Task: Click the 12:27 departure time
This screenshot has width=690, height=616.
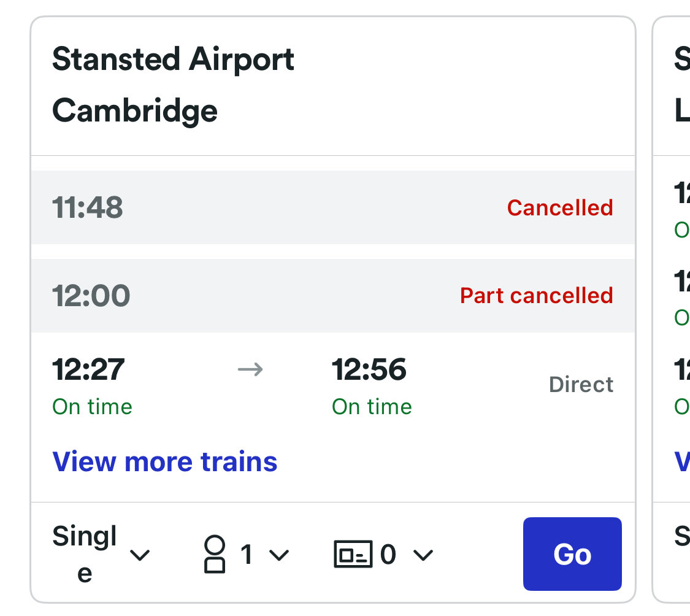Action: 88,369
